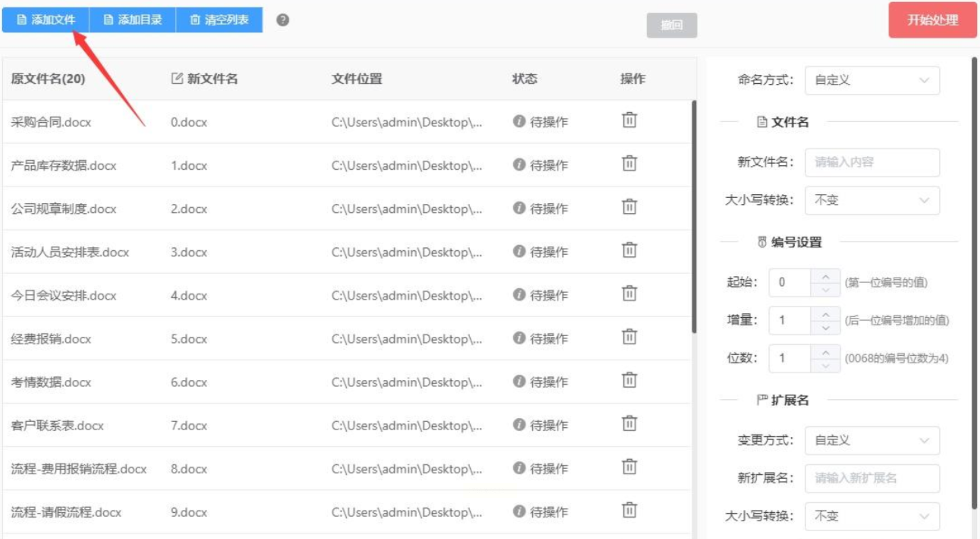Click the info status icon for 7.docx row
The width and height of the screenshot is (980, 539).
(x=519, y=425)
